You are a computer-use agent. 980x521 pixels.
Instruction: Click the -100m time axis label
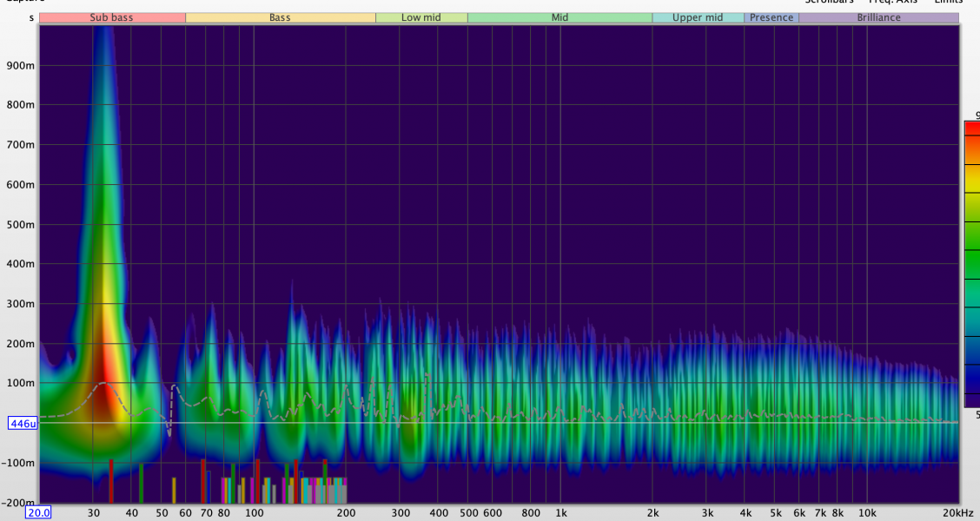point(18,463)
